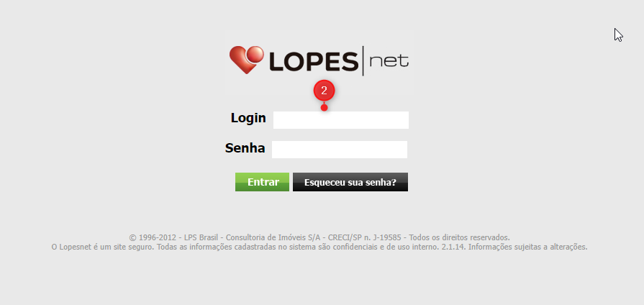Select the red numbered marker 2

click(324, 91)
